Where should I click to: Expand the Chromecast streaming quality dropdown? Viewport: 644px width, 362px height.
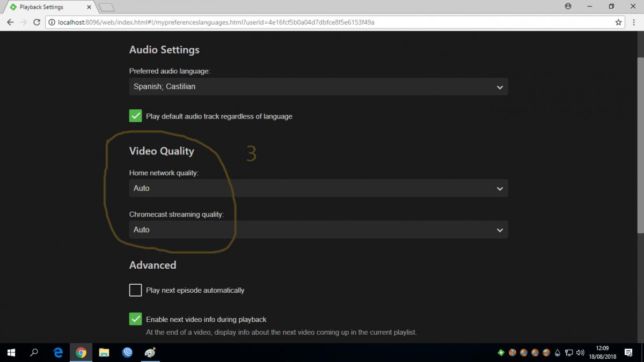318,230
